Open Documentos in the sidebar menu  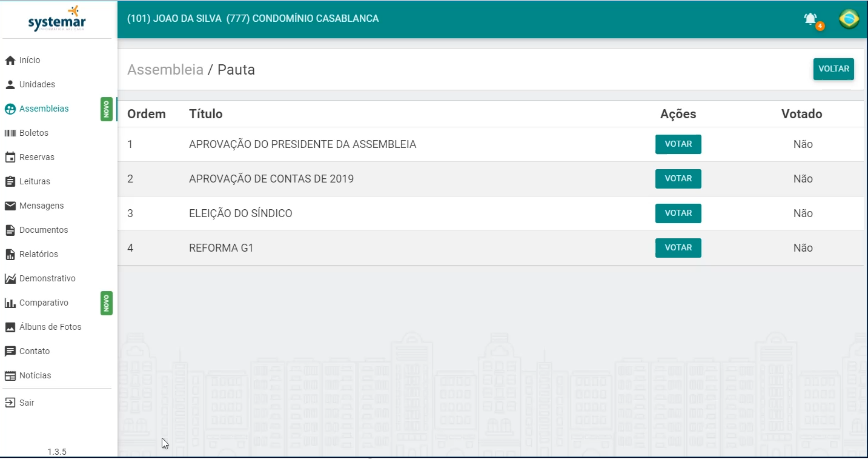point(44,230)
